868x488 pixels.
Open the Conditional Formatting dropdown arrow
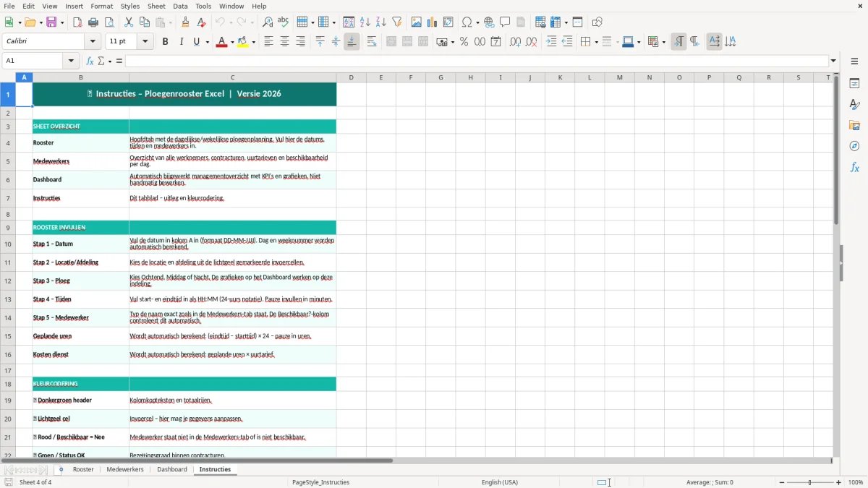[x=663, y=42]
